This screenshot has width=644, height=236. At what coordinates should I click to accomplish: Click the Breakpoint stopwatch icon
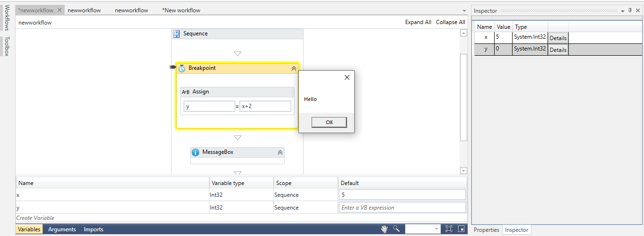tap(182, 68)
